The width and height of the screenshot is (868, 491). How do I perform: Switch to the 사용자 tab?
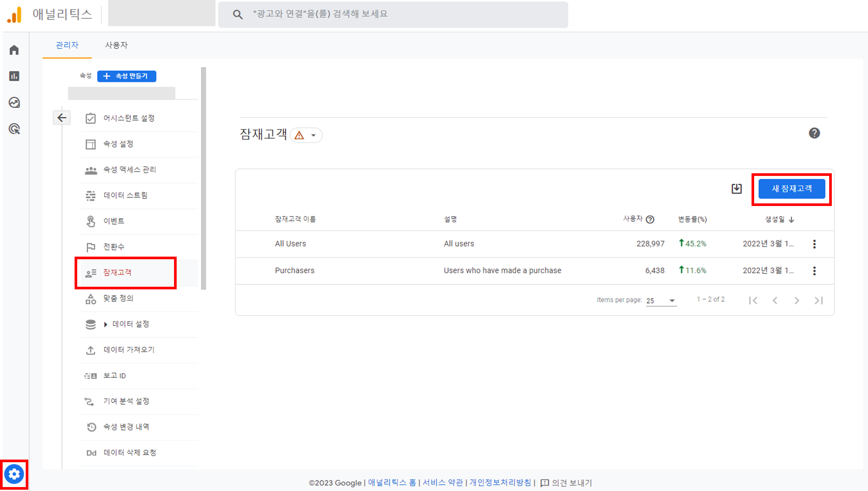(116, 45)
